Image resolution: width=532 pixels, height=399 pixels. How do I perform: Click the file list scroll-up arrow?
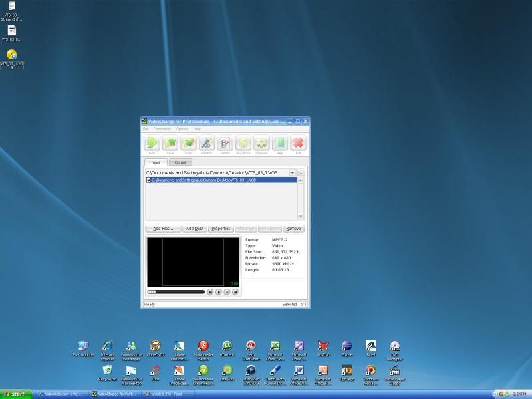pos(301,180)
